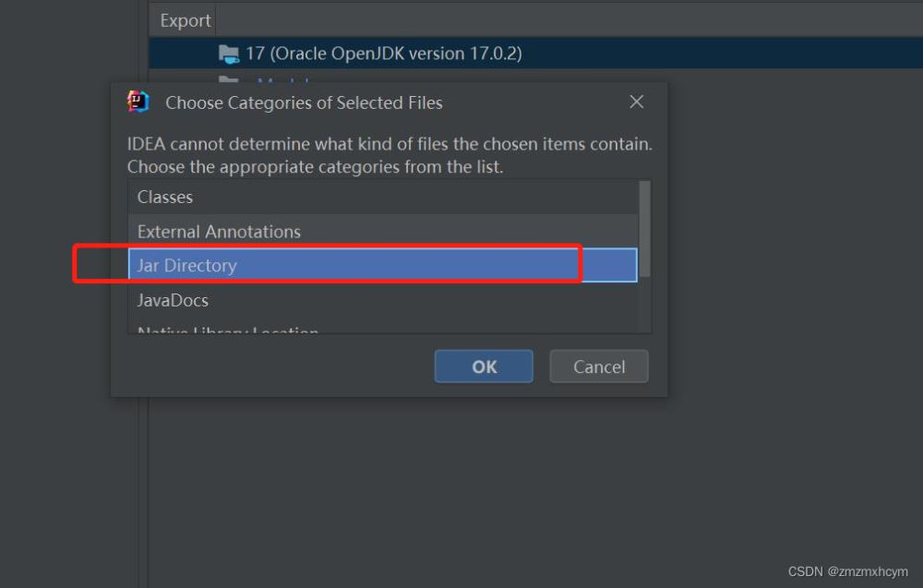Click the IntelliJ IDEA logo in dialog title
923x588 pixels.
138,102
